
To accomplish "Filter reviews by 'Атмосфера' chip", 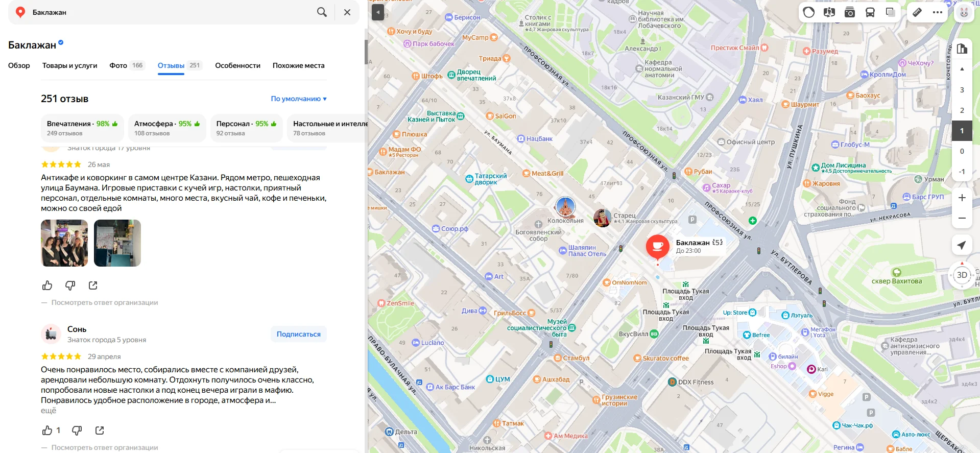I will click(167, 128).
